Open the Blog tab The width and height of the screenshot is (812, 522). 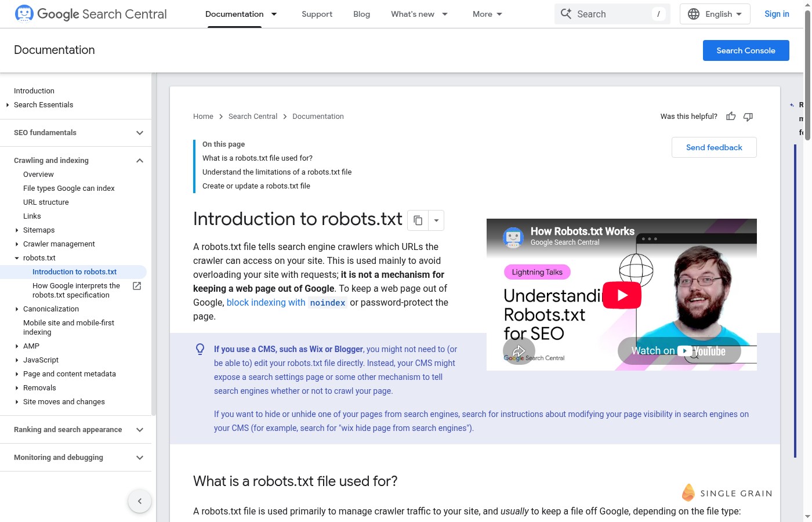361,14
